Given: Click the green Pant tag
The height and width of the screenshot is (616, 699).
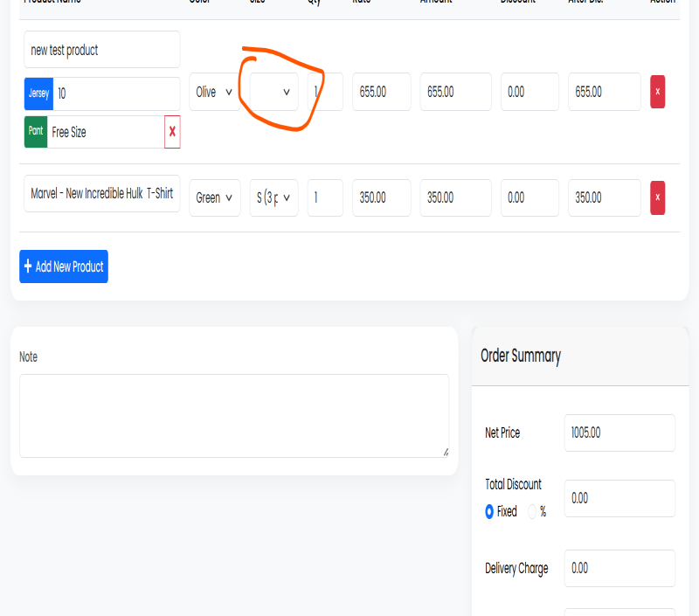Looking at the screenshot, I should point(36,131).
